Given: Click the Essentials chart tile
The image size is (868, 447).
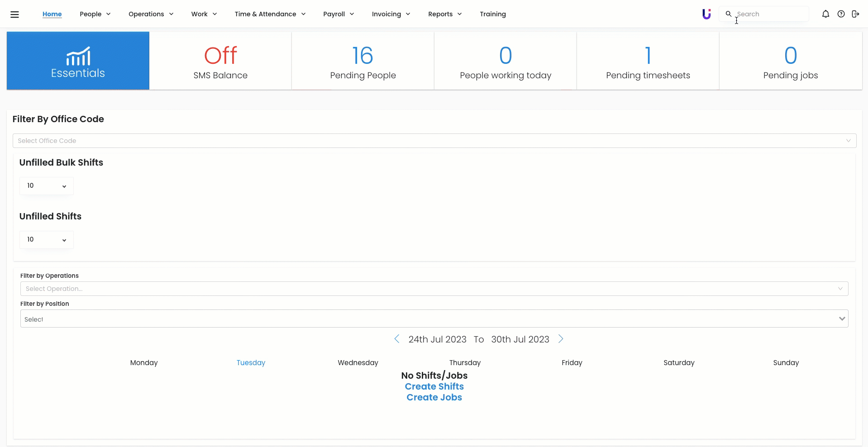Looking at the screenshot, I should click(x=78, y=61).
